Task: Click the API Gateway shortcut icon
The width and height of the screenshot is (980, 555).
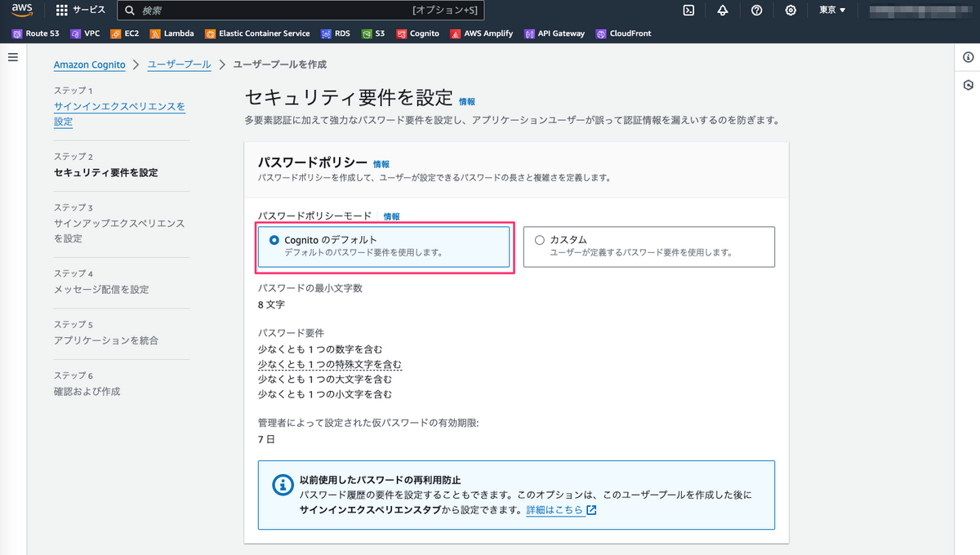Action: pyautogui.click(x=528, y=33)
